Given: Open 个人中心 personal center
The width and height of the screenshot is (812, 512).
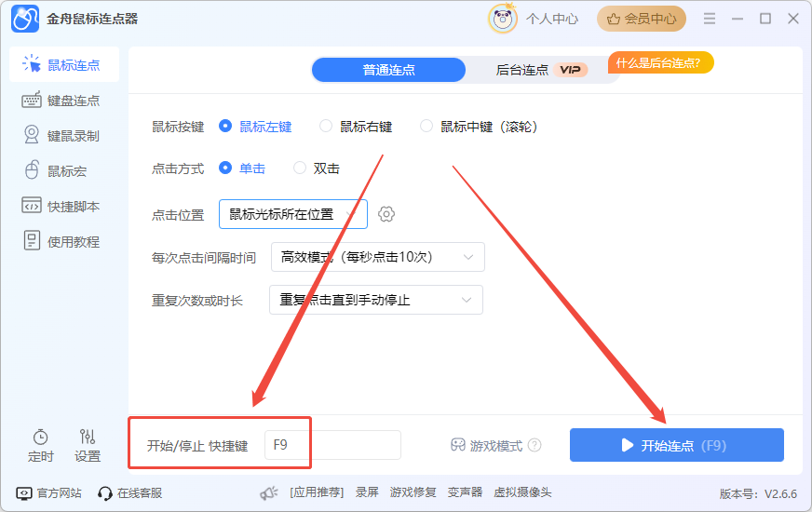Looking at the screenshot, I should coord(551,20).
